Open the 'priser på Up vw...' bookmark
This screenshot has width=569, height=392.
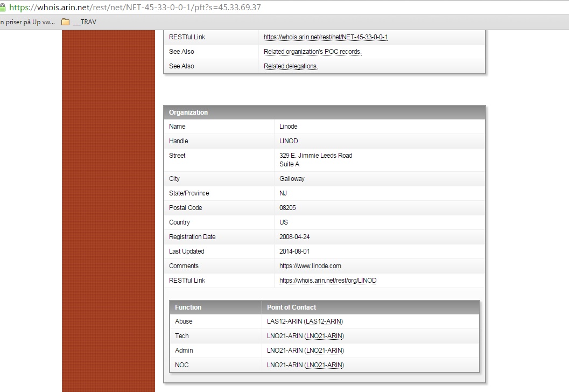pyautogui.click(x=27, y=22)
